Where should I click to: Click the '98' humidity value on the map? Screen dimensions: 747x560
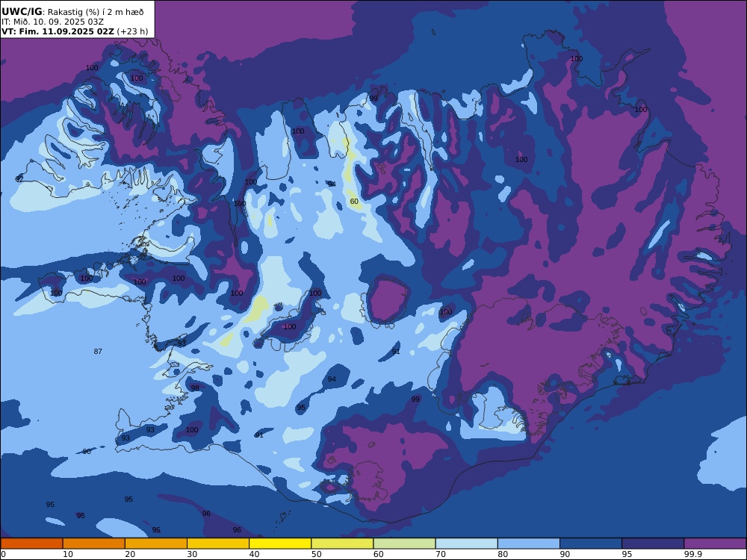(195, 388)
